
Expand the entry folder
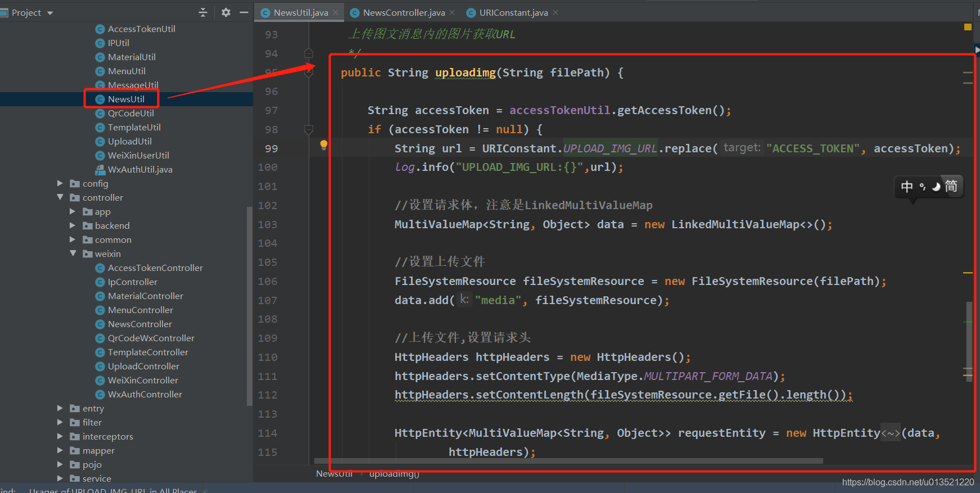60,408
